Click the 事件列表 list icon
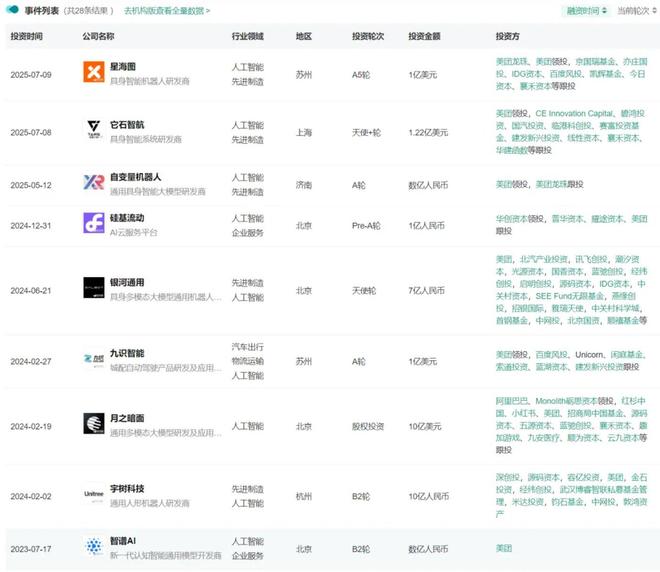This screenshot has height=572, width=660. click(x=12, y=10)
